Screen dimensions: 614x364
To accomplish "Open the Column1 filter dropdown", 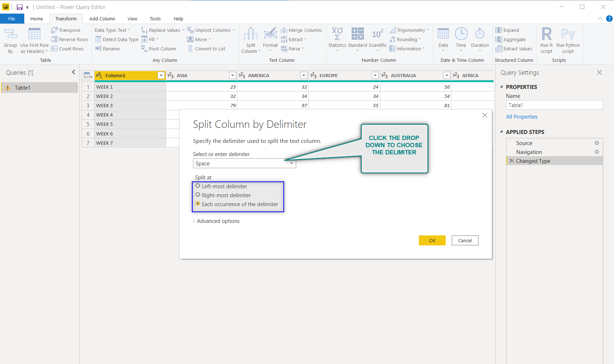I will (161, 75).
